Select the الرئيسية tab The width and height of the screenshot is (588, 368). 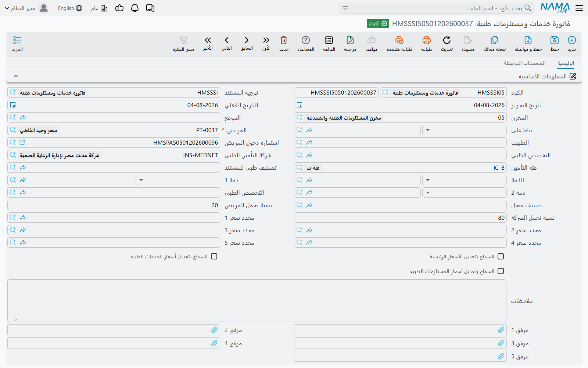click(566, 63)
